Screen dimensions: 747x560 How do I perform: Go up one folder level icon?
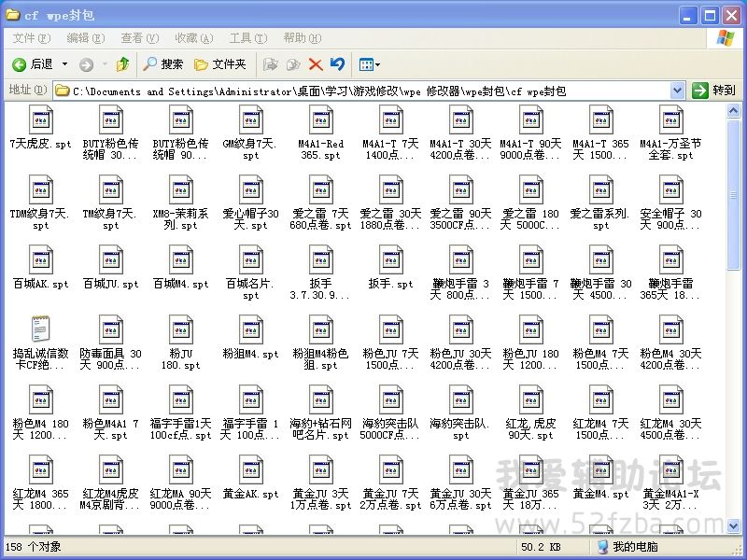click(x=123, y=64)
